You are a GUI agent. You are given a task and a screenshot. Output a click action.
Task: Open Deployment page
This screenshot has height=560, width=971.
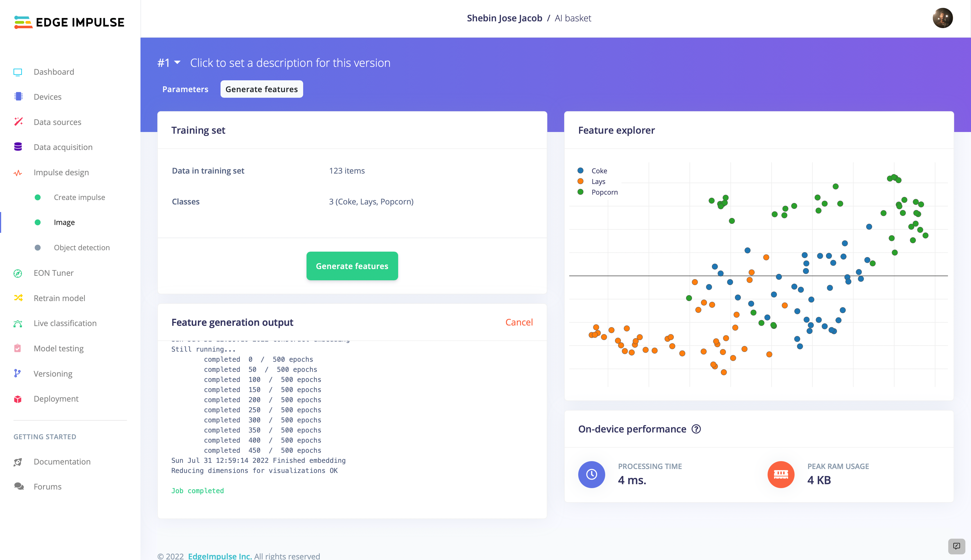(x=56, y=399)
